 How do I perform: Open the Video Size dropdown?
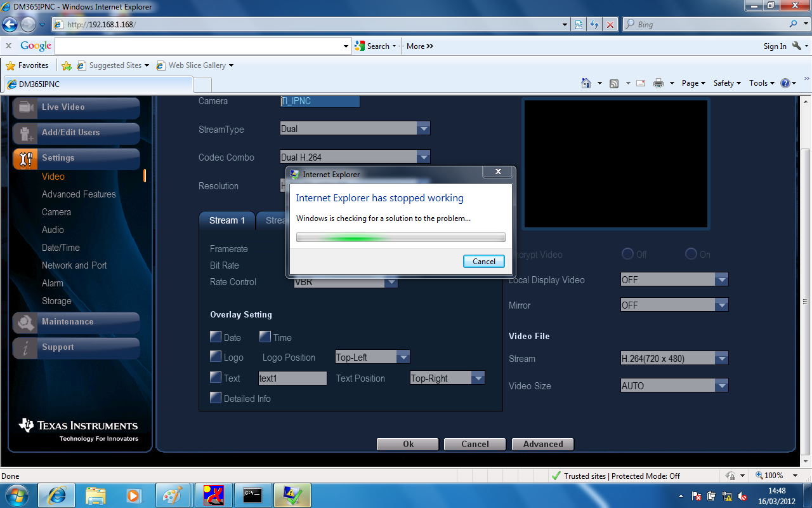coord(721,385)
